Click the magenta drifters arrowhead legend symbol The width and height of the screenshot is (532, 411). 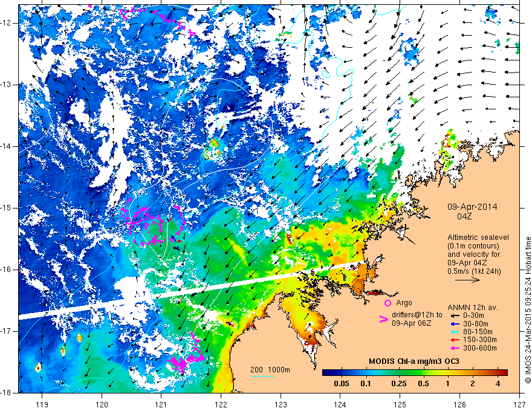pyautogui.click(x=383, y=319)
